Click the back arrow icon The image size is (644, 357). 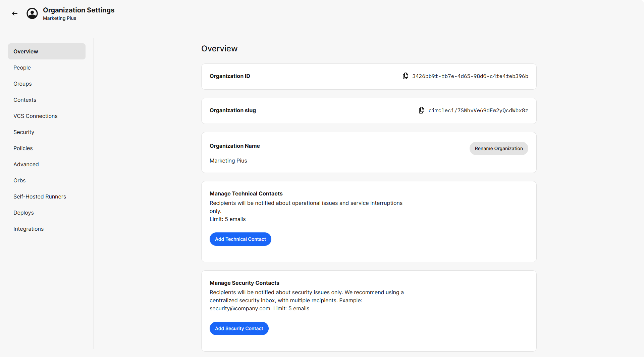15,13
